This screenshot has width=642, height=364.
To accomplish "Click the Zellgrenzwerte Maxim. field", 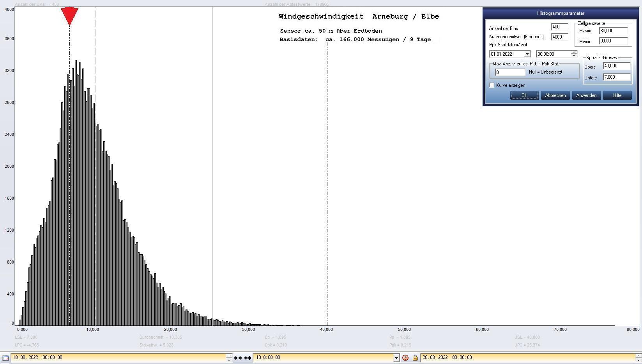I will click(614, 31).
